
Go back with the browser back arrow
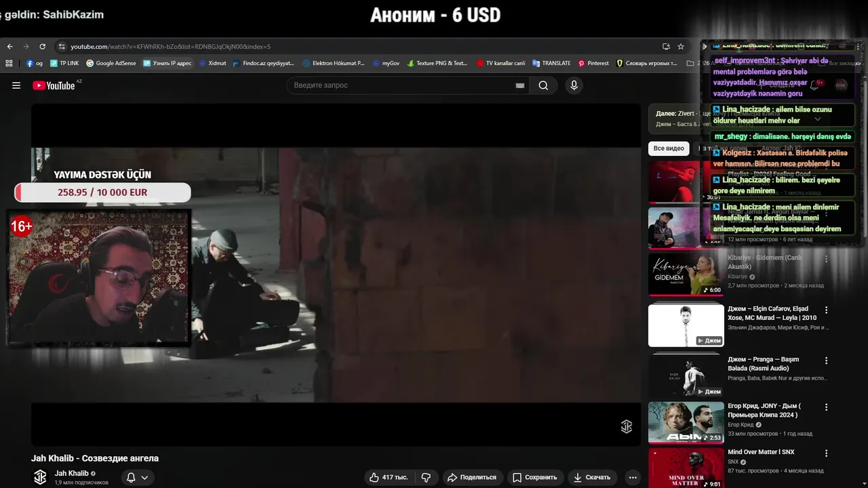(x=9, y=47)
